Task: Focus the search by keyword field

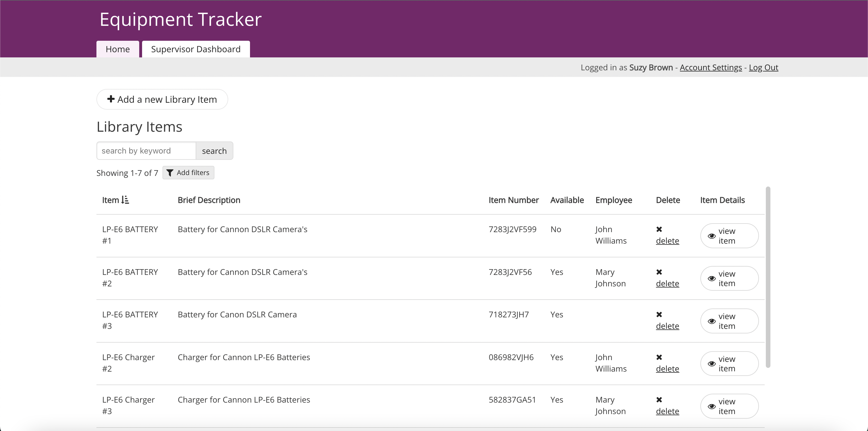Action: point(146,151)
